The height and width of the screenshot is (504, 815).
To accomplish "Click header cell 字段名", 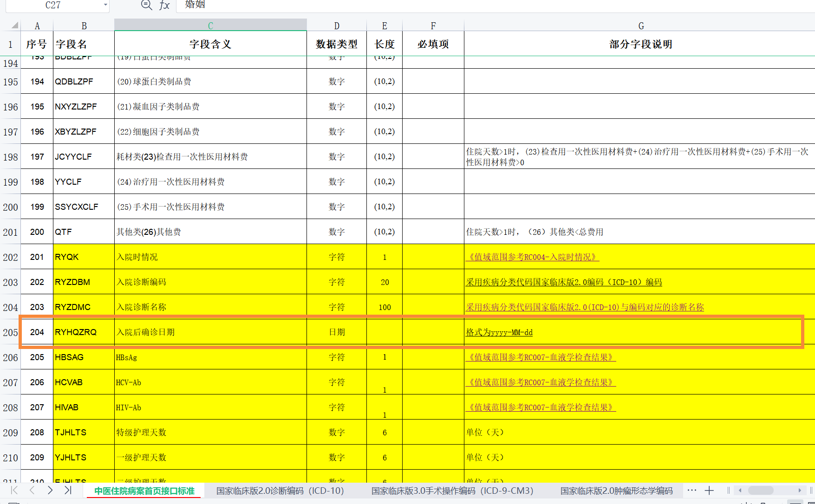I will point(84,44).
